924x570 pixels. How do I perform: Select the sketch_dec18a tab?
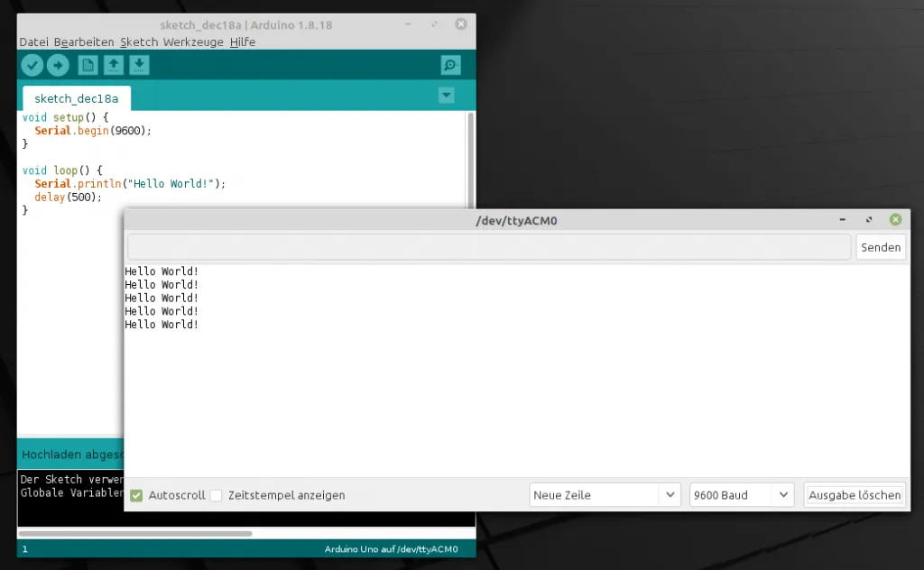coord(75,99)
